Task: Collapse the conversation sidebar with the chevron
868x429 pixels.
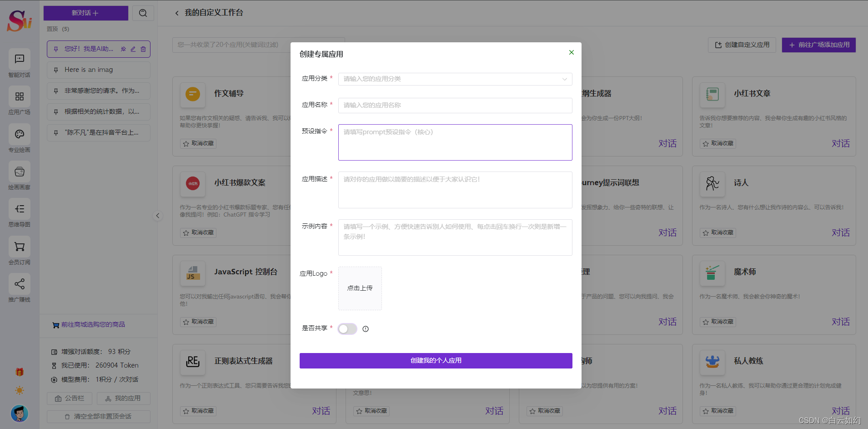Action: [x=158, y=216]
